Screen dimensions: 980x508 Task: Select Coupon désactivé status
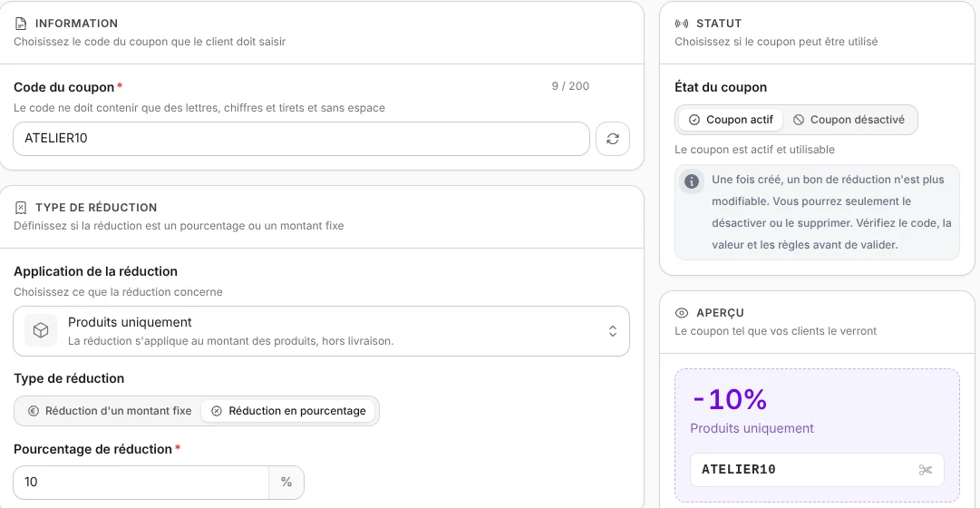click(849, 120)
